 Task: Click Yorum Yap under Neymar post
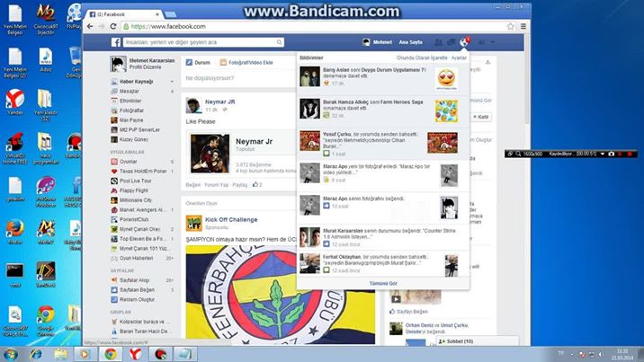pyautogui.click(x=216, y=185)
